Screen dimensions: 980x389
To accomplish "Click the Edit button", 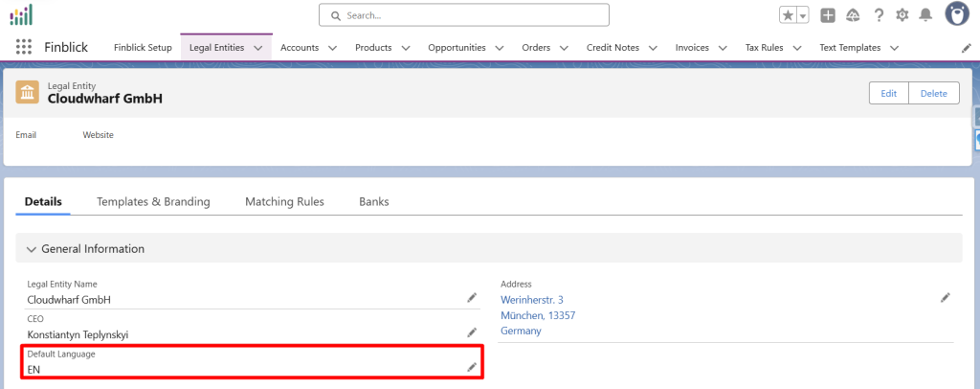I will (888, 93).
